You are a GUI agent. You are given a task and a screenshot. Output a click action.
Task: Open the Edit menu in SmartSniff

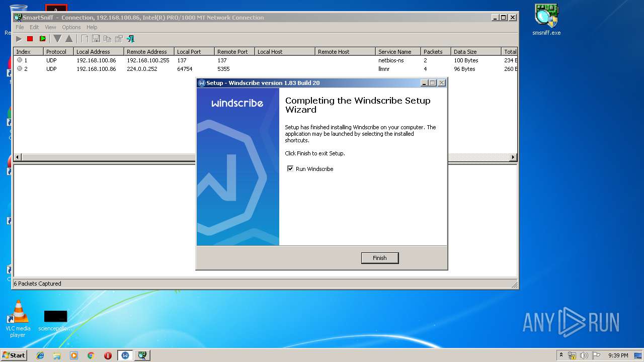click(34, 27)
